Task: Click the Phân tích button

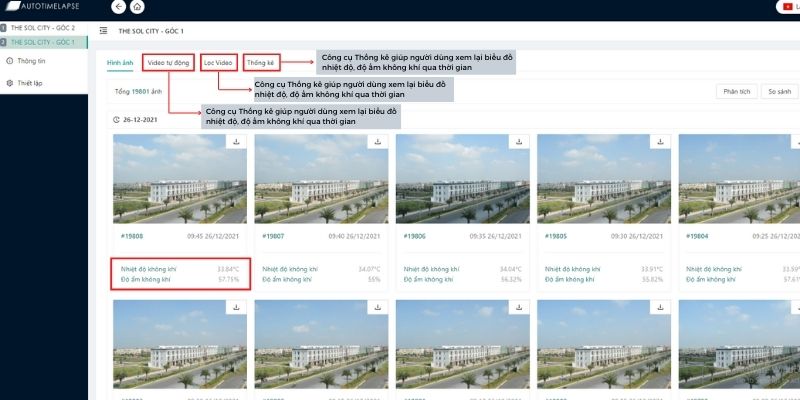Action: (x=737, y=91)
